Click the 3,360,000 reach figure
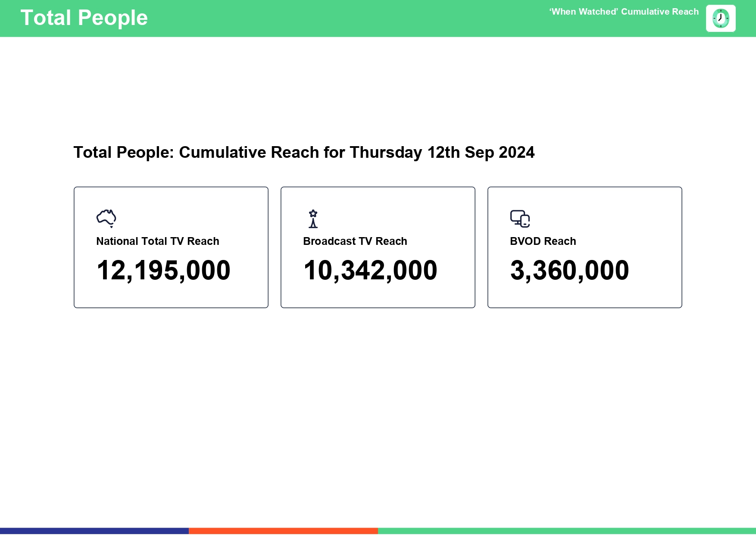The width and height of the screenshot is (756, 535). (570, 271)
